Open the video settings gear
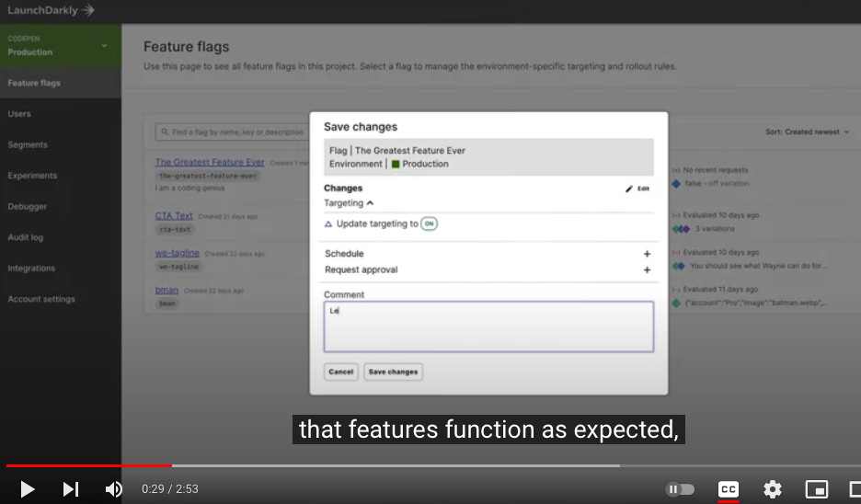 tap(772, 488)
